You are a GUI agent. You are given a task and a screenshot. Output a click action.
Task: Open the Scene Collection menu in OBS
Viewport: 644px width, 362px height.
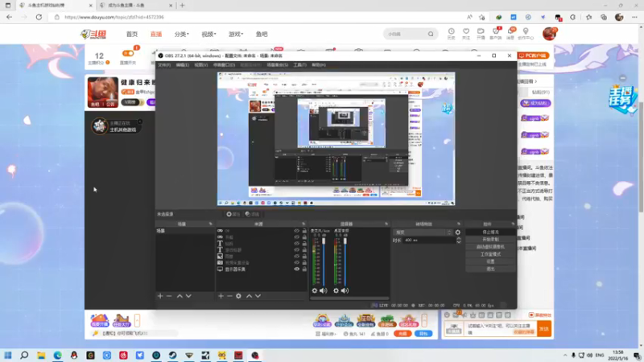[x=277, y=65]
